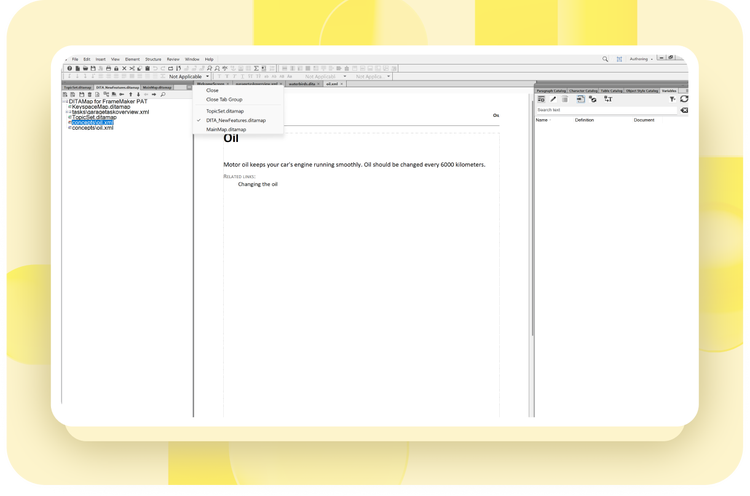
Task: Switch to TopicSet.ditamap panel tab
Action: click(77, 88)
